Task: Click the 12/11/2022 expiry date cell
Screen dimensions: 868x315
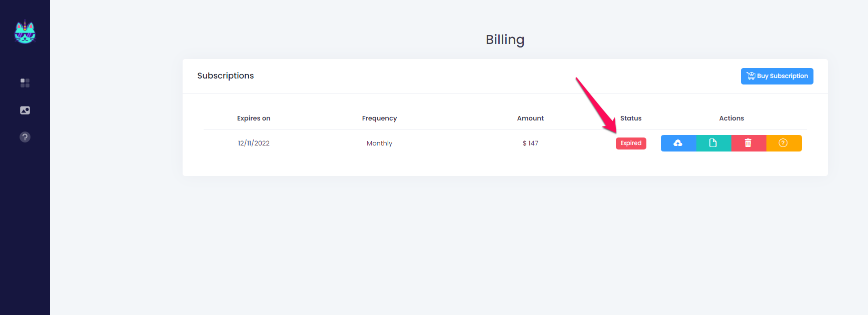Action: click(254, 143)
